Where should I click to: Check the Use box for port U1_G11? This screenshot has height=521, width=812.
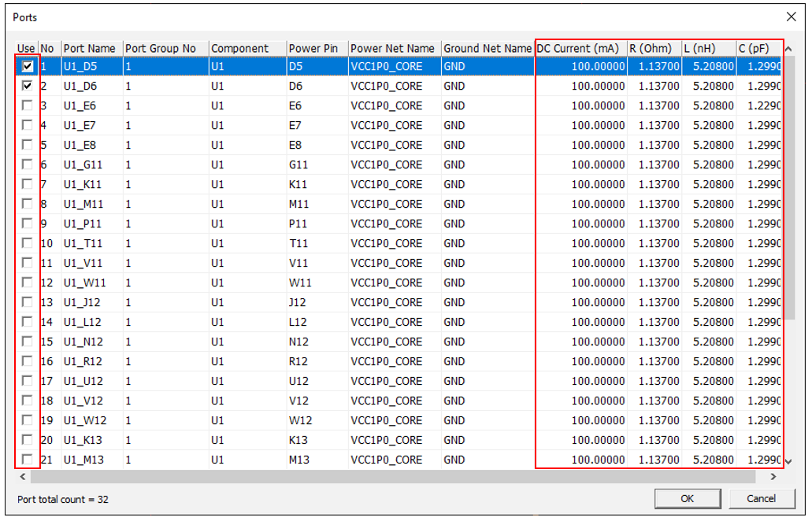tap(28, 164)
